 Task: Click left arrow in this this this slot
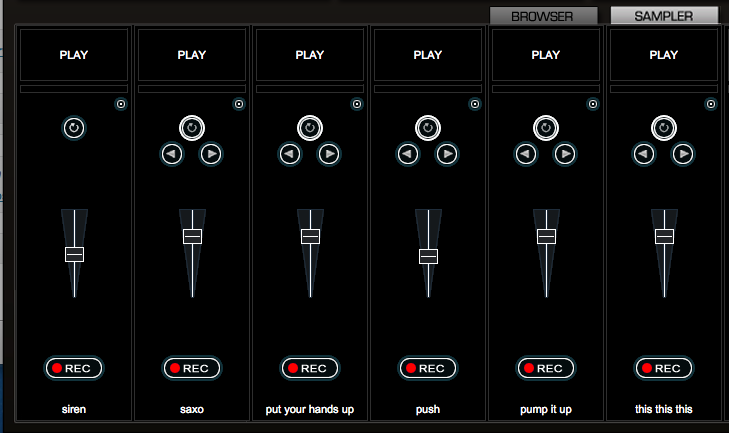coord(644,154)
